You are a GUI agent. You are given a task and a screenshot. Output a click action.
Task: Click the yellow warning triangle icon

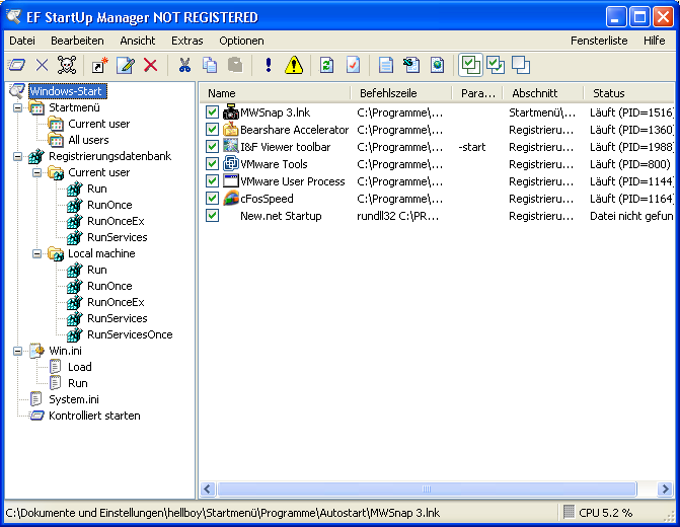[x=294, y=65]
